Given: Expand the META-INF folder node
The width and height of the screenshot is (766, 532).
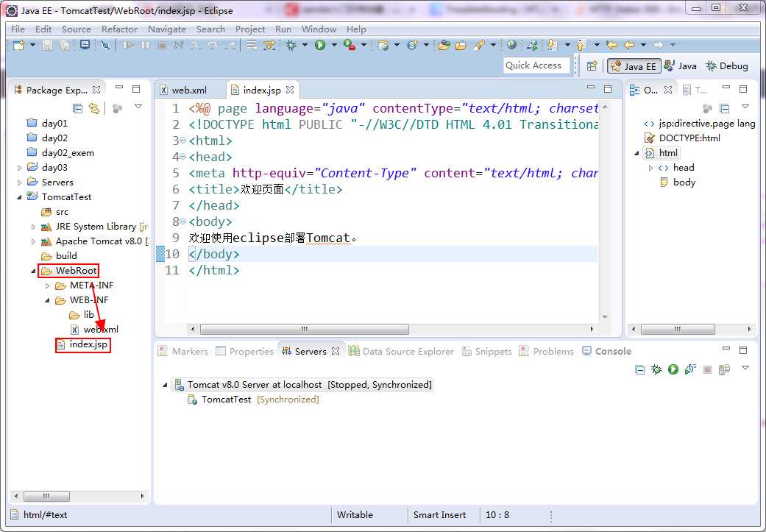Looking at the screenshot, I should (x=47, y=285).
